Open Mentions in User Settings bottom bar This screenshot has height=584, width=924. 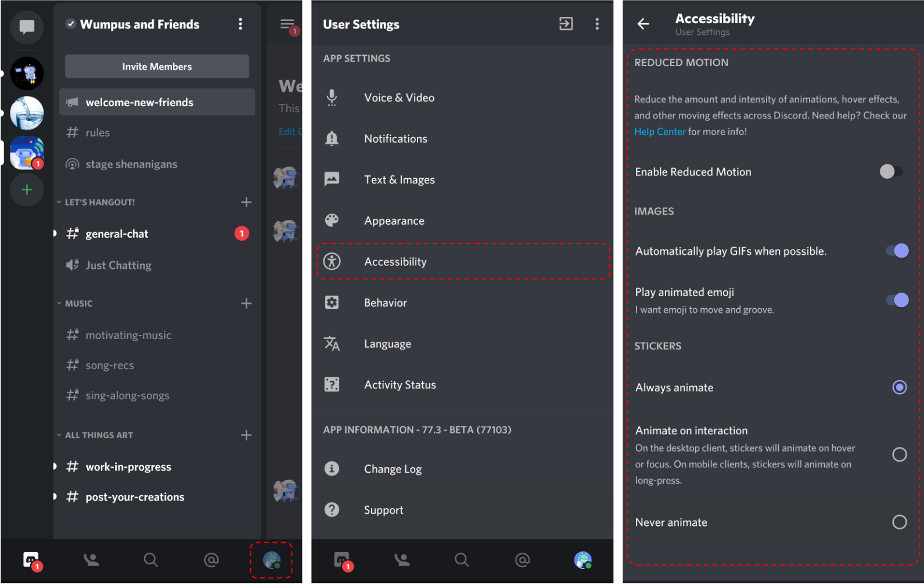(522, 560)
